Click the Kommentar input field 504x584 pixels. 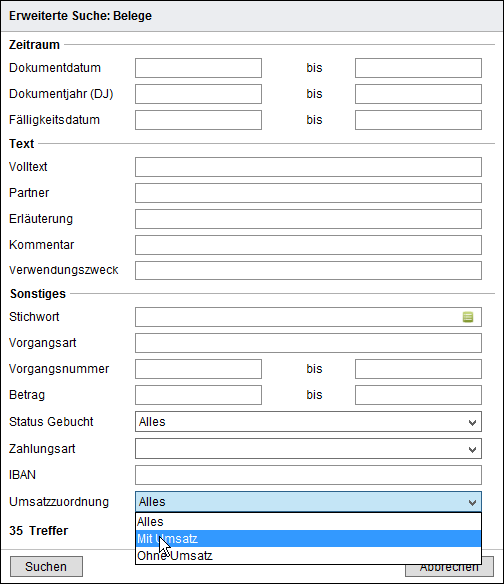(308, 245)
